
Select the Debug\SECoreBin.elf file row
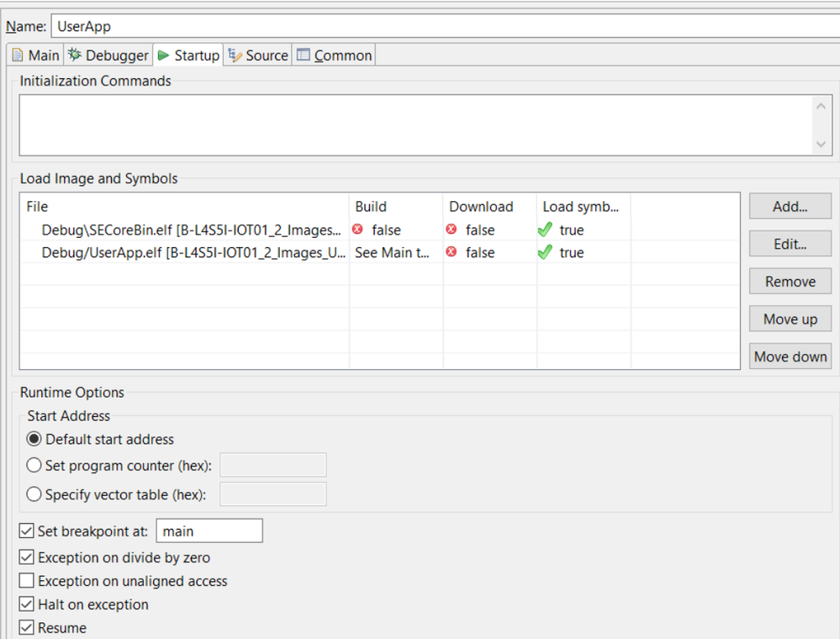[x=379, y=230]
